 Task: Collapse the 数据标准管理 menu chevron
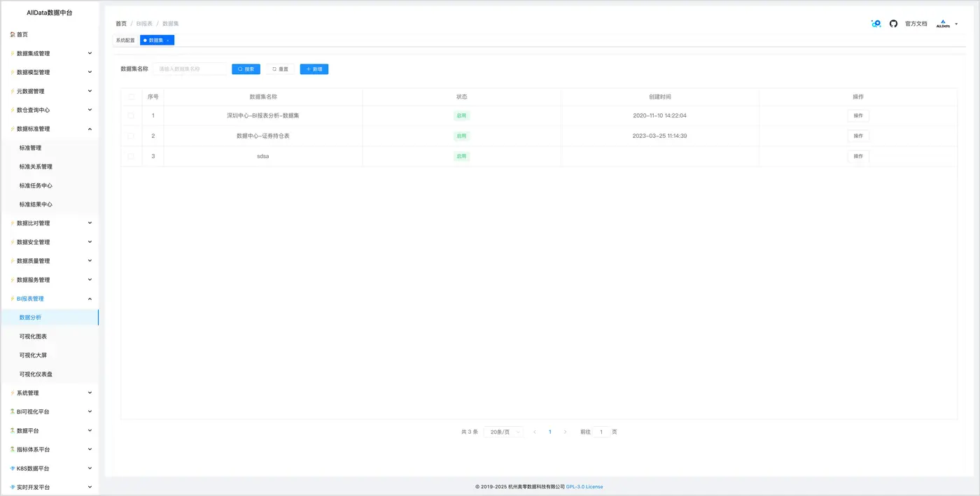(90, 129)
